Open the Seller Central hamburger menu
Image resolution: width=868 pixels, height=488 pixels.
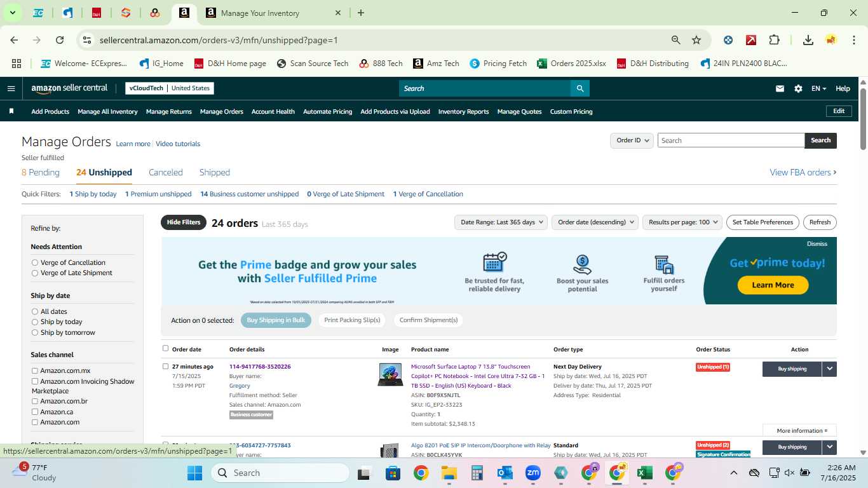pos(11,88)
